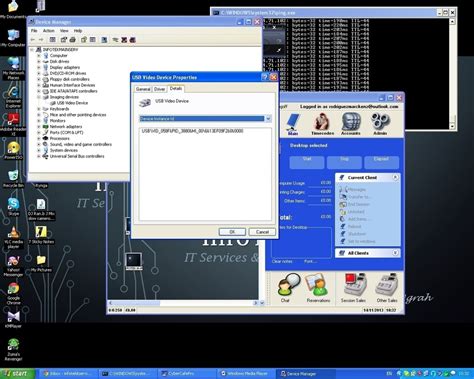Click inside the Notes for Desktop box
The width and height of the screenshot is (474, 379).
click(x=301, y=243)
